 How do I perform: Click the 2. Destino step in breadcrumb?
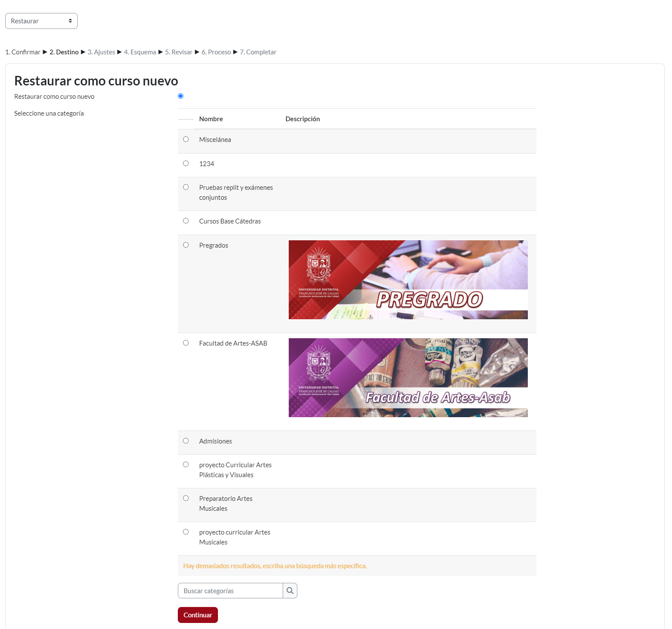[x=64, y=52]
